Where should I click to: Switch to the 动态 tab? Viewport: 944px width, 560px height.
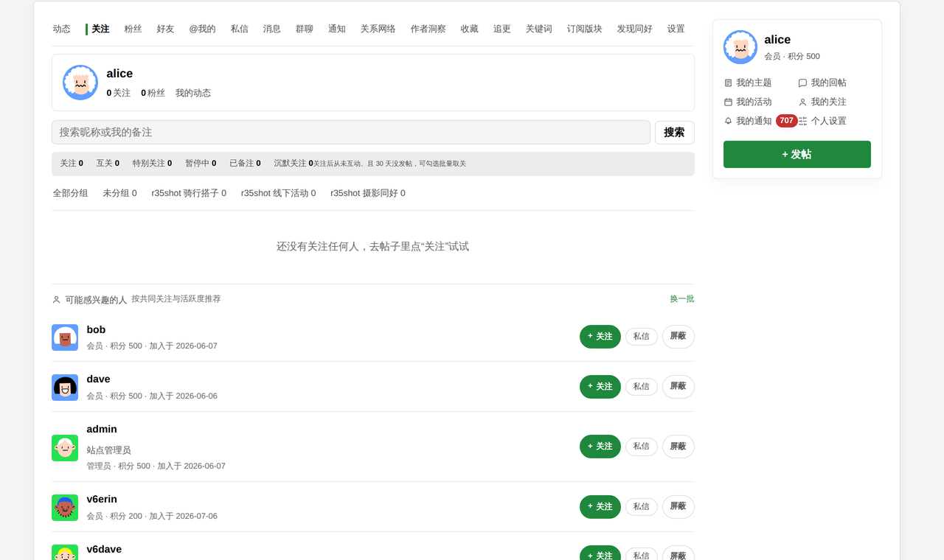(62, 29)
